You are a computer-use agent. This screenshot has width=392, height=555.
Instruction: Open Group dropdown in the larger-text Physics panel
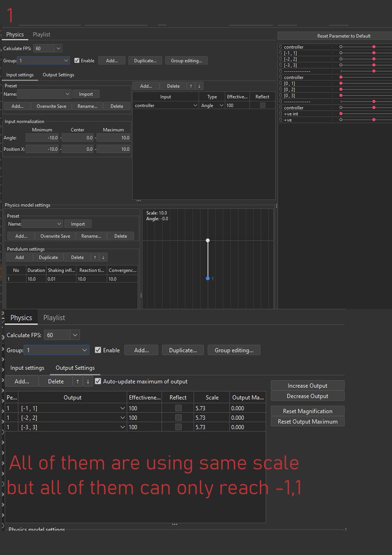click(x=56, y=350)
